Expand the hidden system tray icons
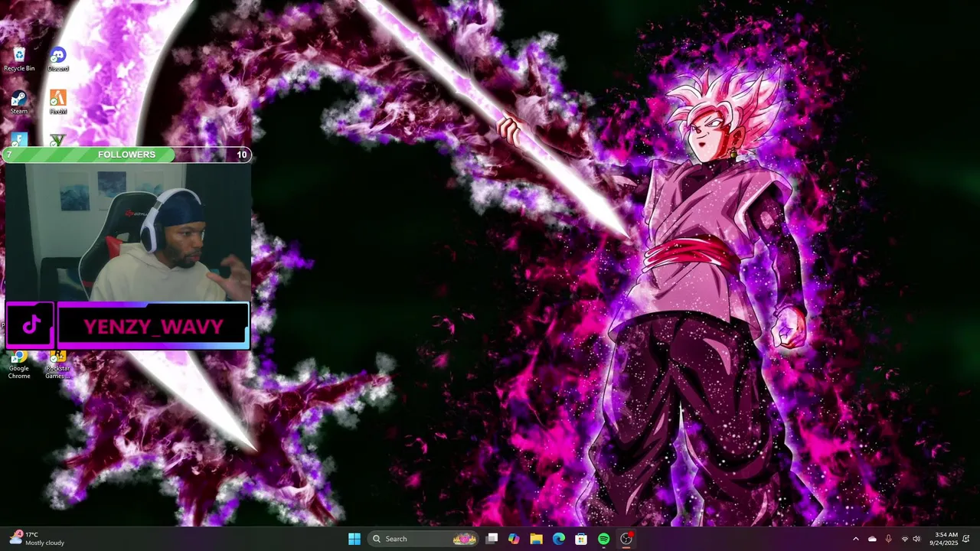The height and width of the screenshot is (551, 980). pyautogui.click(x=856, y=539)
